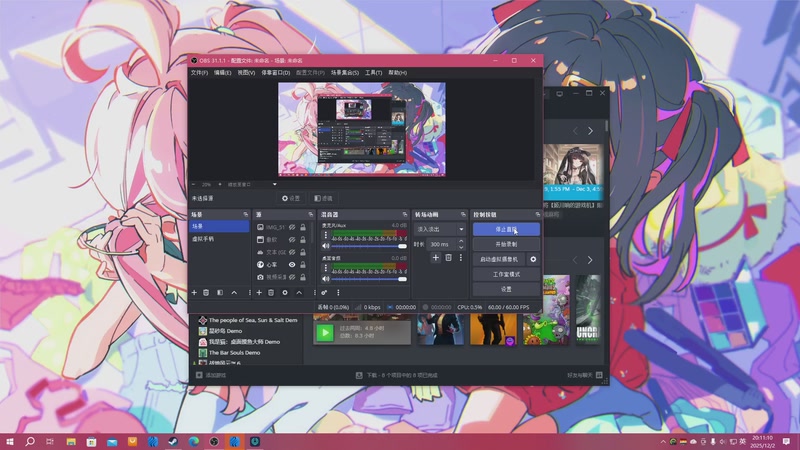Click 设置 button in the controls dock
The image size is (800, 450).
506,289
